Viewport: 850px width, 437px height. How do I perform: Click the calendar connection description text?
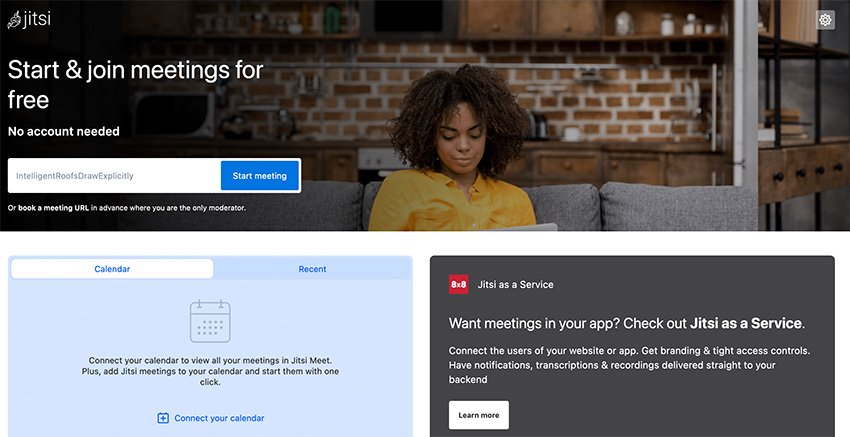click(210, 371)
